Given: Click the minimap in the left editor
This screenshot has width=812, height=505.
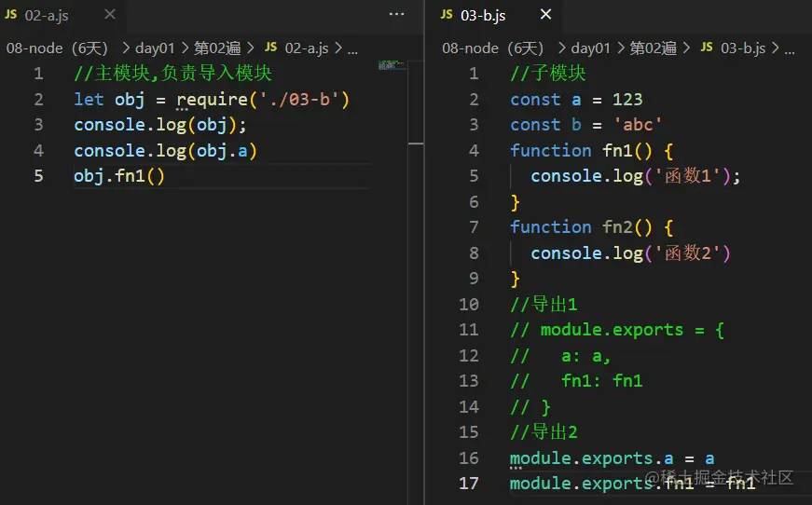Looking at the screenshot, I should pyautogui.click(x=392, y=65).
